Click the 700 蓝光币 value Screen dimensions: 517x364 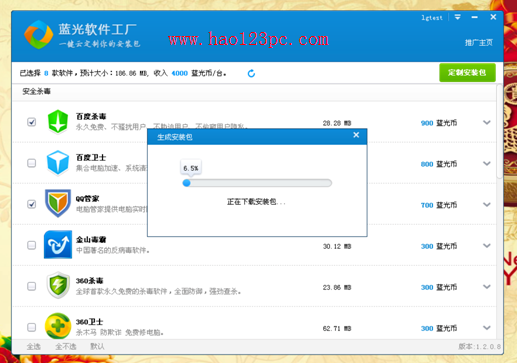point(439,205)
